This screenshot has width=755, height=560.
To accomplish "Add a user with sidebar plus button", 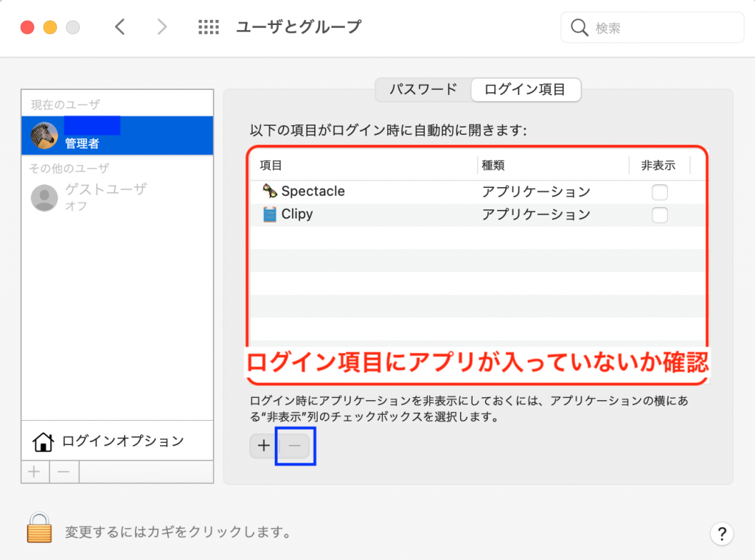I will click(x=35, y=472).
